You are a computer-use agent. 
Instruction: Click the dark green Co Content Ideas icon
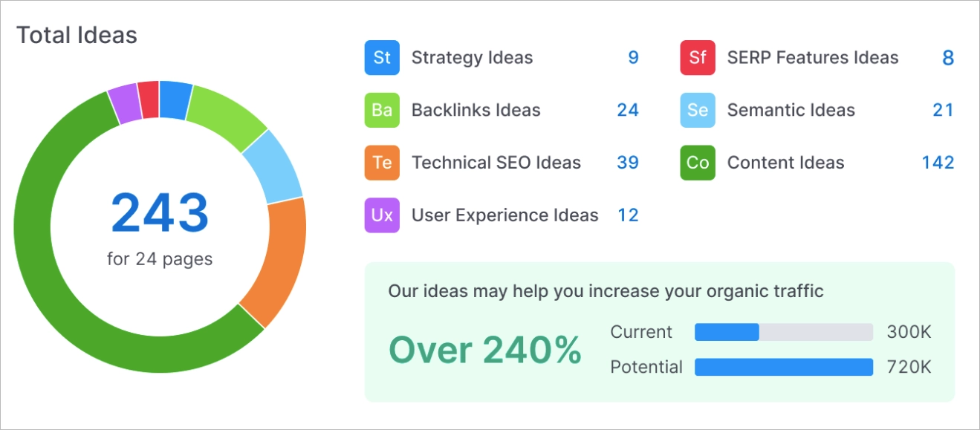(x=697, y=162)
